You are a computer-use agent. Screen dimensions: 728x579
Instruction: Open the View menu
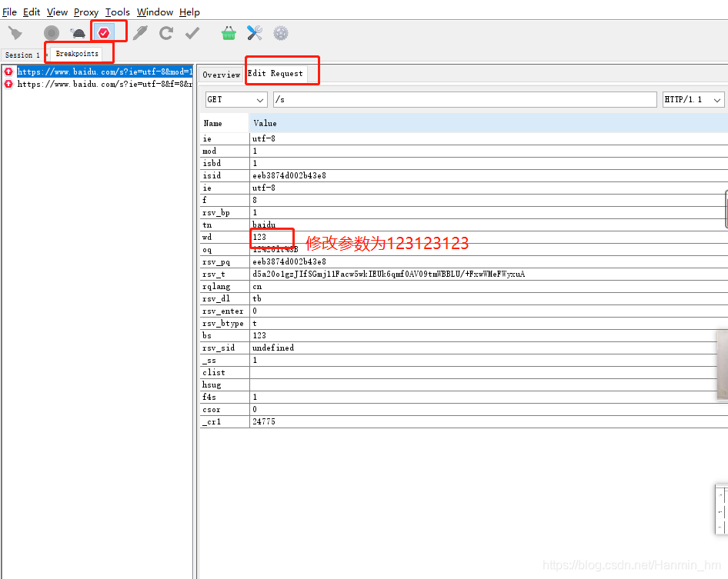[57, 12]
